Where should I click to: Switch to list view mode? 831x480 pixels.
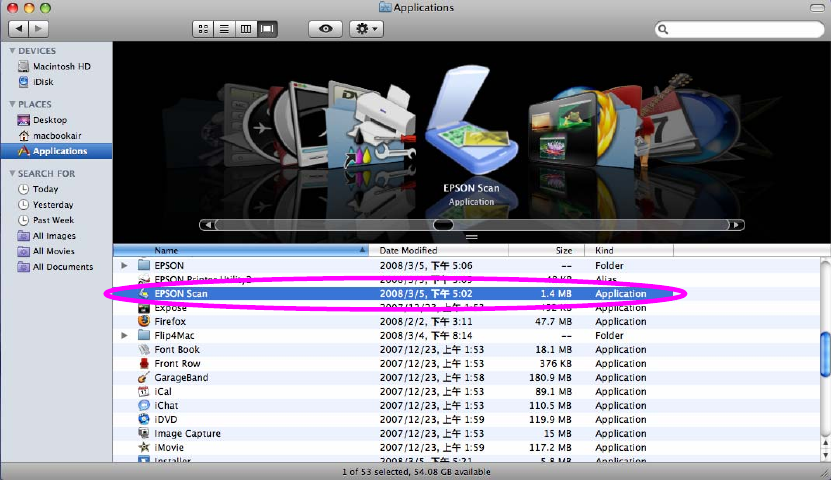pos(224,29)
